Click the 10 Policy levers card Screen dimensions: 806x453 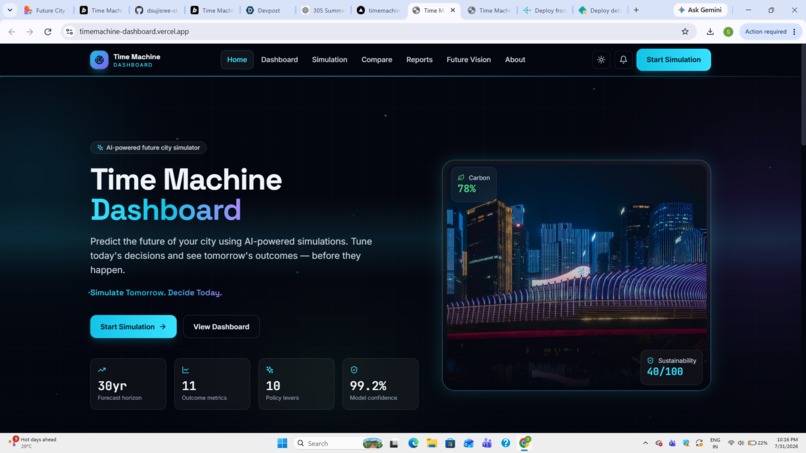[296, 384]
